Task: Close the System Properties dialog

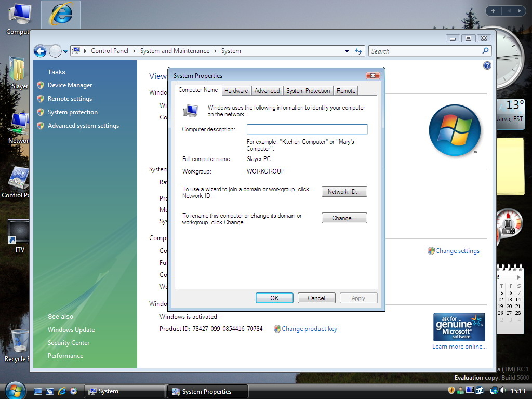Action: click(x=373, y=75)
